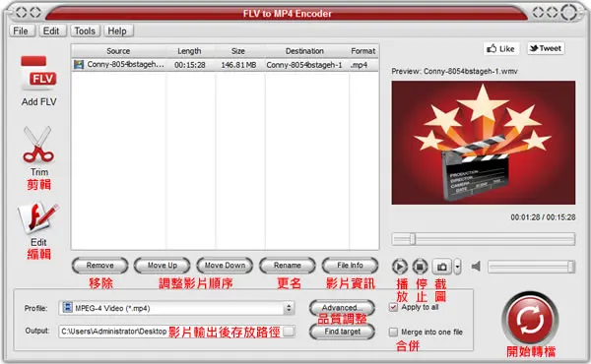Mute audio via the speaker icon

coord(476,267)
